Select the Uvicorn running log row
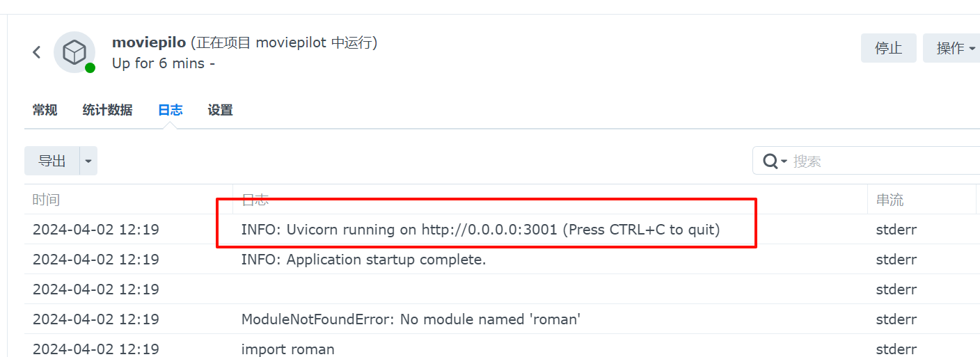The width and height of the screenshot is (980, 357). click(502, 229)
